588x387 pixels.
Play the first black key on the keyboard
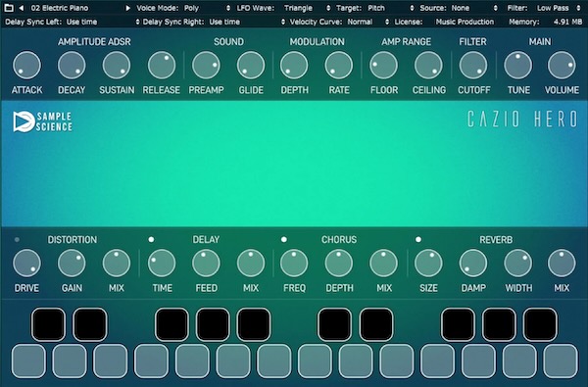48,324
